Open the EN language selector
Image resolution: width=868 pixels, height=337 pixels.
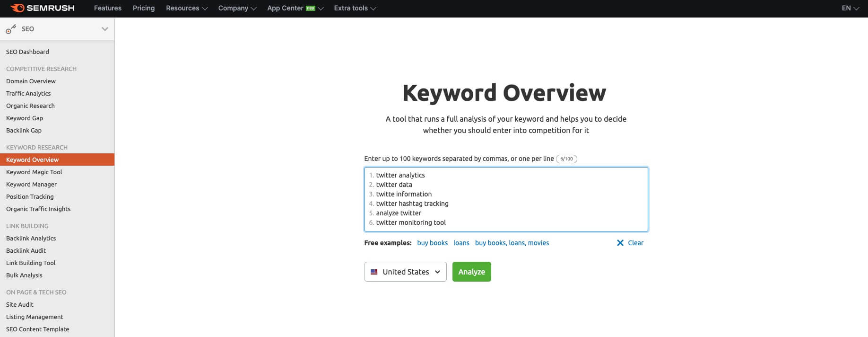click(x=850, y=8)
